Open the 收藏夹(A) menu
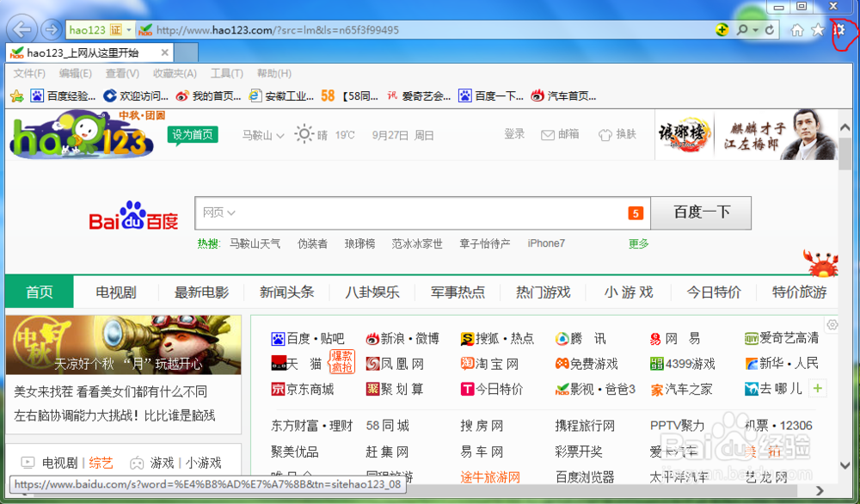860x504 pixels. point(175,73)
